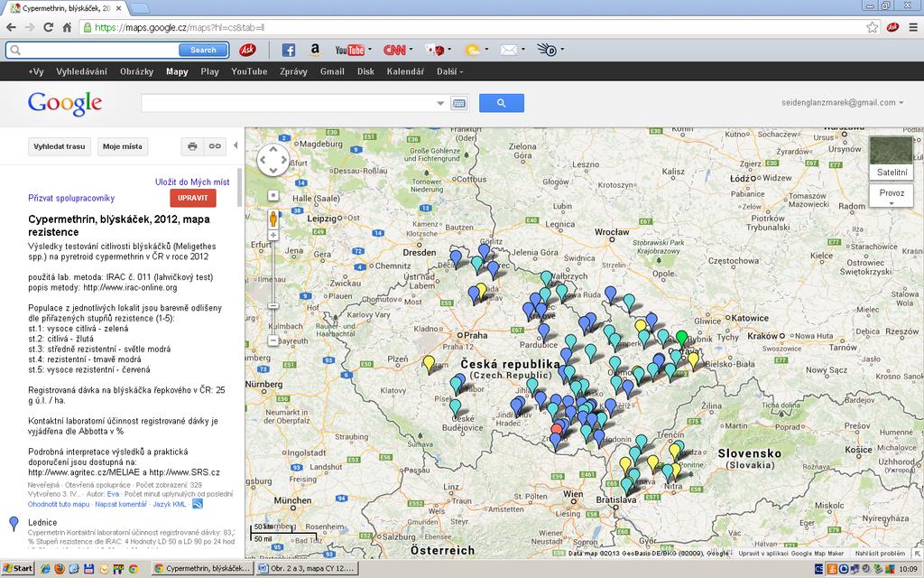Screen dimensions: 924x578
Task: Expand the Google Maps search suggestions dropdown
Action: point(440,103)
